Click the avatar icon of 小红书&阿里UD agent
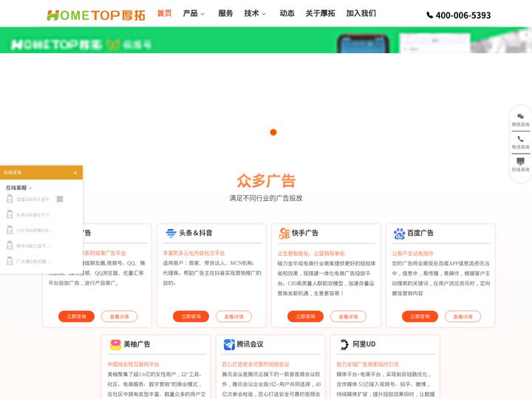Image resolution: width=532 pixels, height=399 pixels. click(10, 230)
